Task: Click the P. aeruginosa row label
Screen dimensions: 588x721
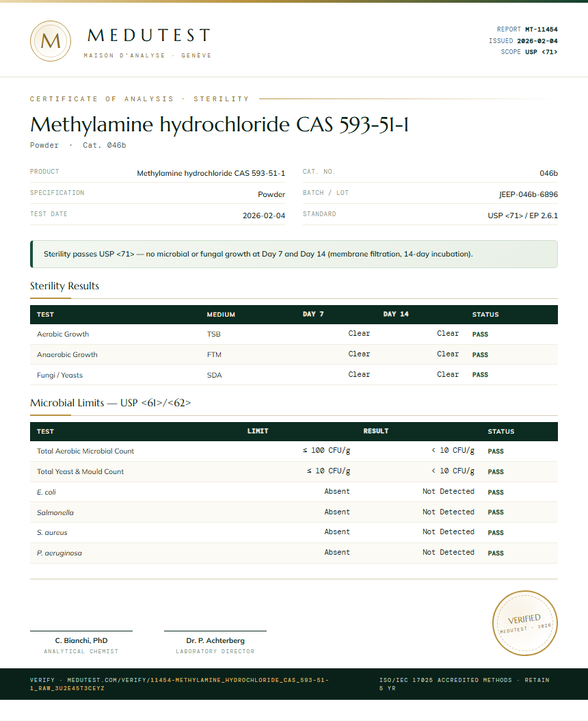Action: [59, 553]
